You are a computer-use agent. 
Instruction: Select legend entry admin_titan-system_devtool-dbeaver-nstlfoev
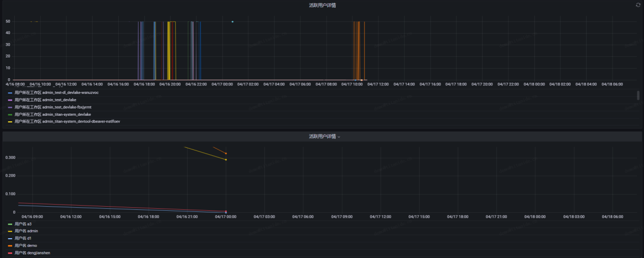point(67,121)
